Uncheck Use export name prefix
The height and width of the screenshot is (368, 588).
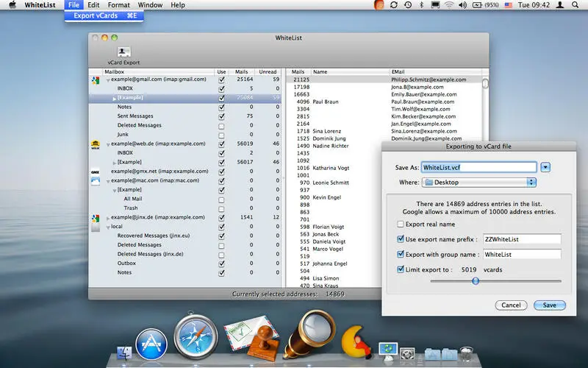coord(401,239)
